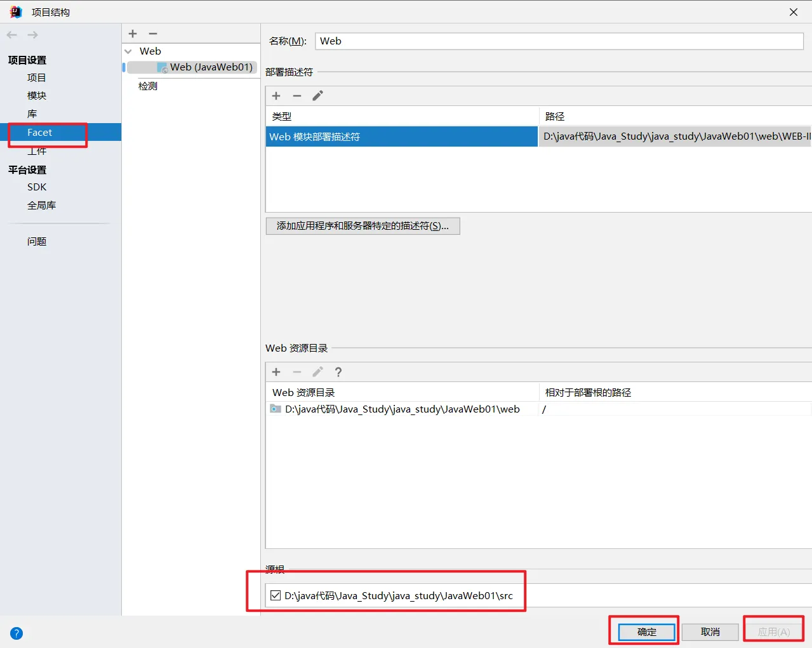Edit Web resource directory with pencil

tap(318, 372)
